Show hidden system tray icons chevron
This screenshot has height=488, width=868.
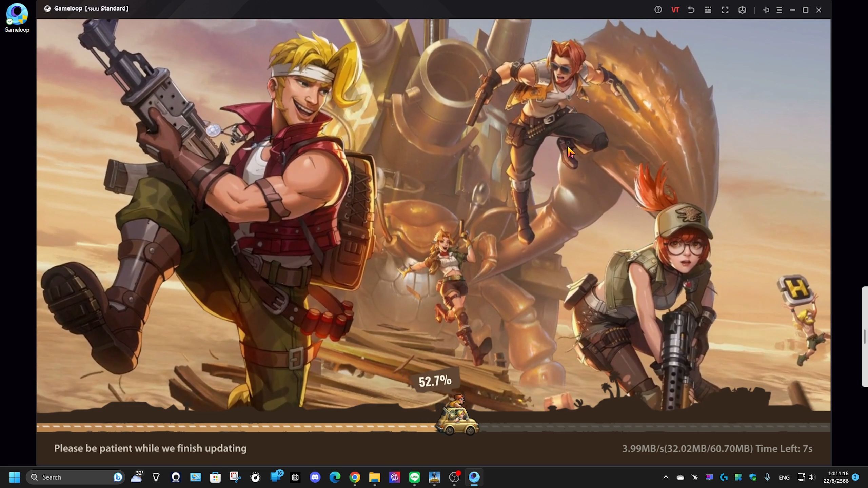(x=666, y=477)
